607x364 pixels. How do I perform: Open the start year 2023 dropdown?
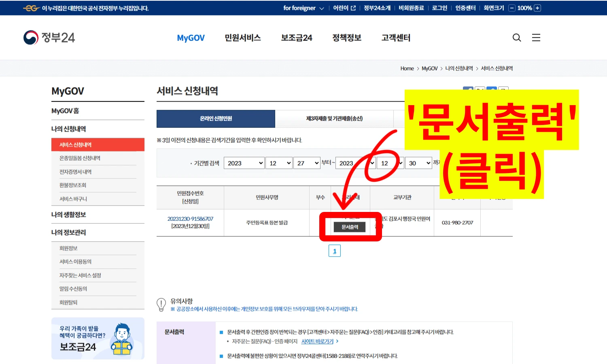pyautogui.click(x=244, y=163)
